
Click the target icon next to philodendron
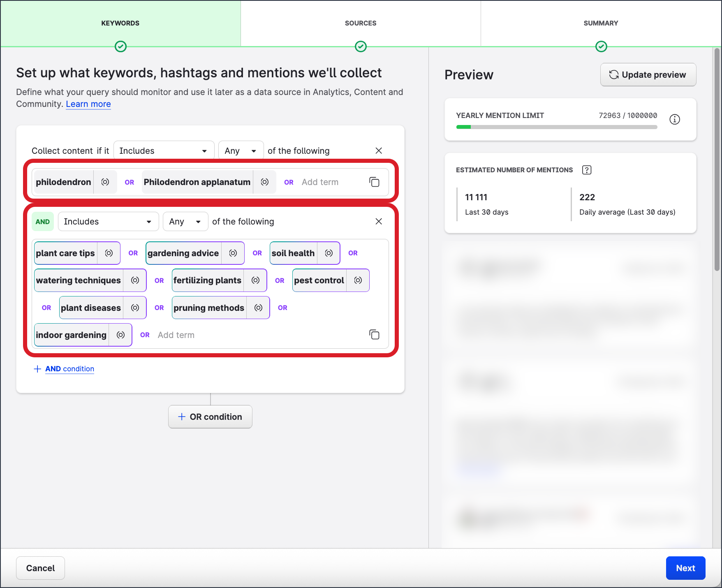point(105,182)
